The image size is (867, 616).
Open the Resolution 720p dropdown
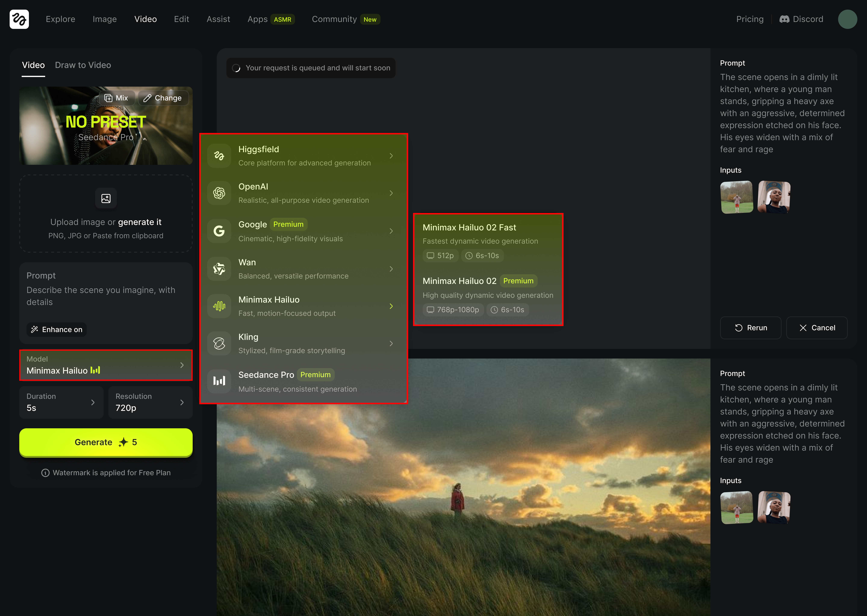coord(150,402)
